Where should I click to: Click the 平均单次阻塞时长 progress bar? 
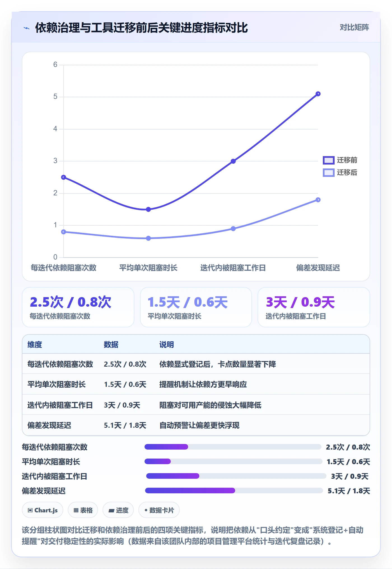[x=233, y=461]
